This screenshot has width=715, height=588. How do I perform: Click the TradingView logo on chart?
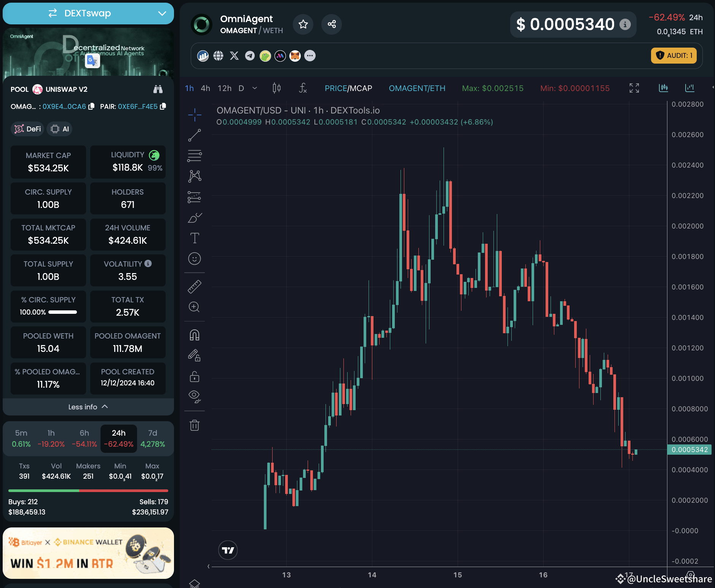click(228, 550)
